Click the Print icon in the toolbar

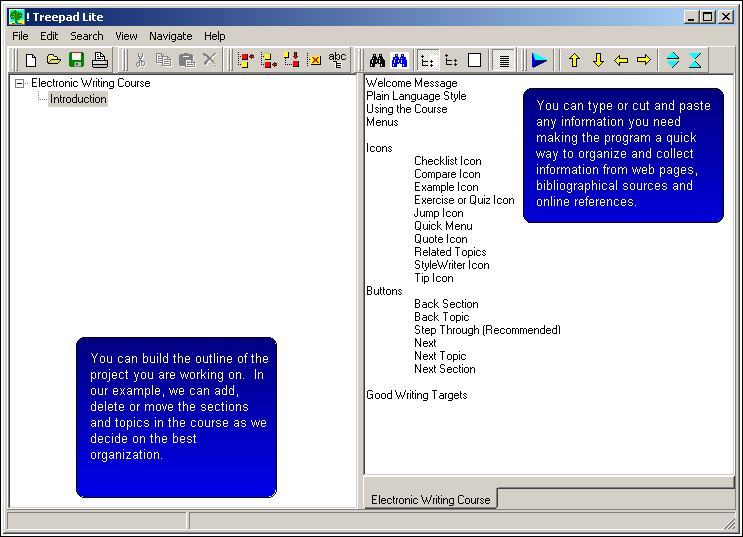[100, 60]
